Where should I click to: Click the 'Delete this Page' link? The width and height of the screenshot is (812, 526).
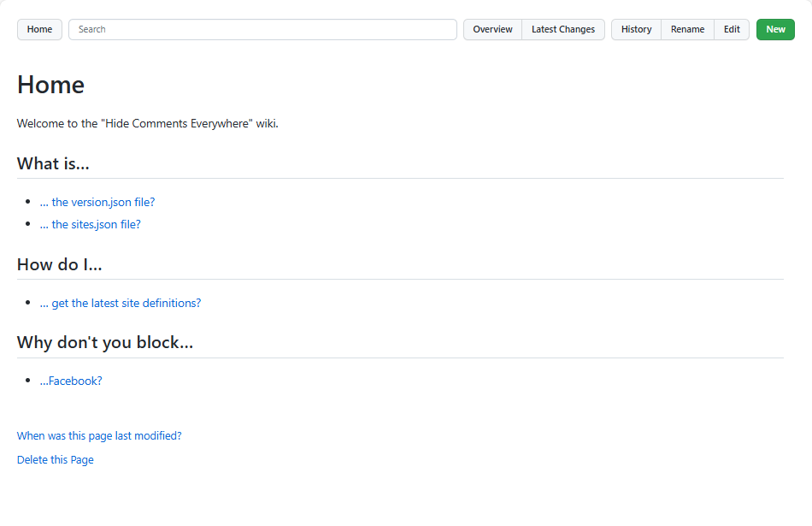56,460
